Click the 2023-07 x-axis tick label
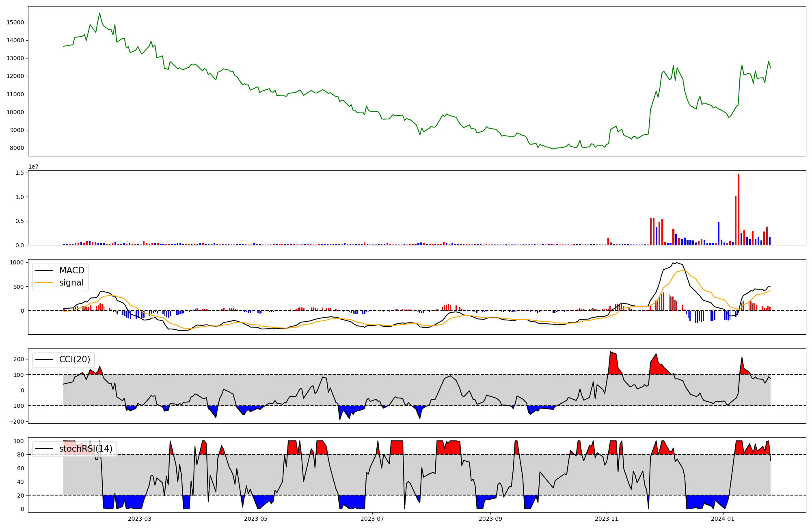This screenshot has height=528, width=812. [372, 519]
